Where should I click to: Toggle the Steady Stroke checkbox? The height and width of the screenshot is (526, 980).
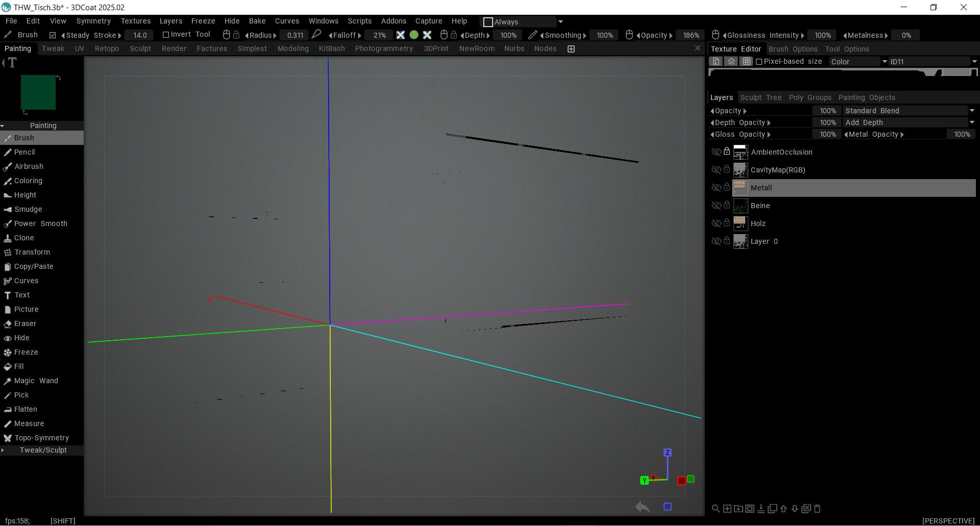tap(53, 35)
